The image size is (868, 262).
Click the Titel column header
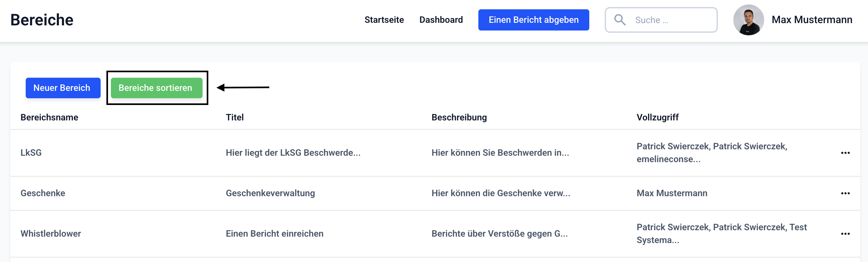point(235,118)
